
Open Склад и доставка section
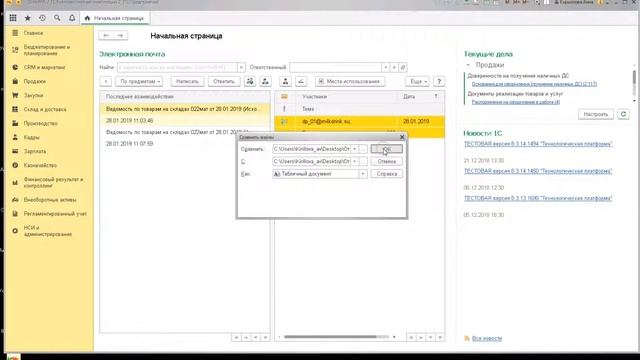(x=44, y=109)
